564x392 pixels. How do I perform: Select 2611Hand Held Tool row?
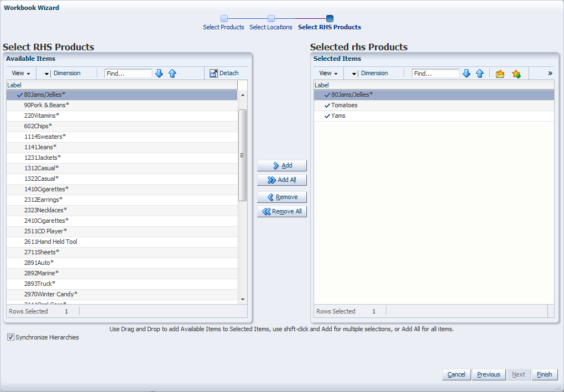point(122,242)
